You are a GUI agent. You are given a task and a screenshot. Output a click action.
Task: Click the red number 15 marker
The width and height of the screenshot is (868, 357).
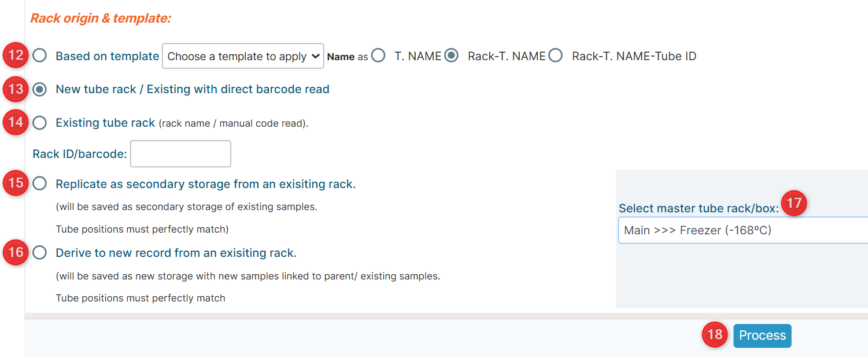[16, 183]
